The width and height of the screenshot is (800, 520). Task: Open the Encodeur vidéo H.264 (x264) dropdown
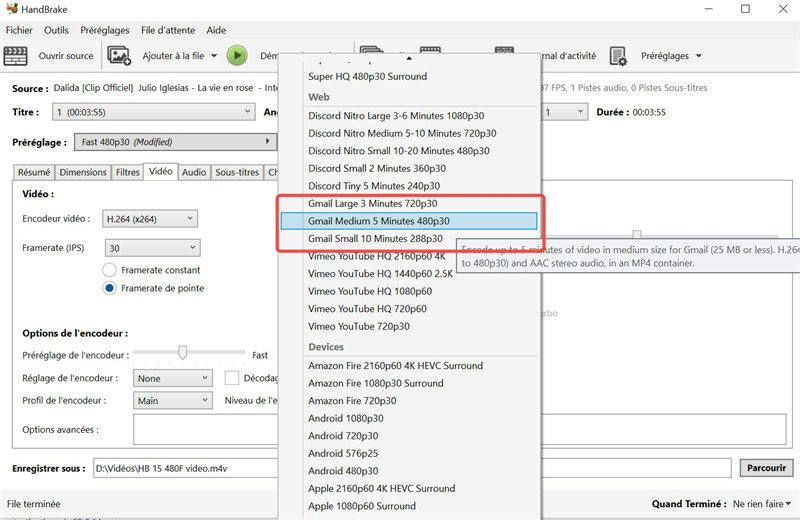point(149,219)
